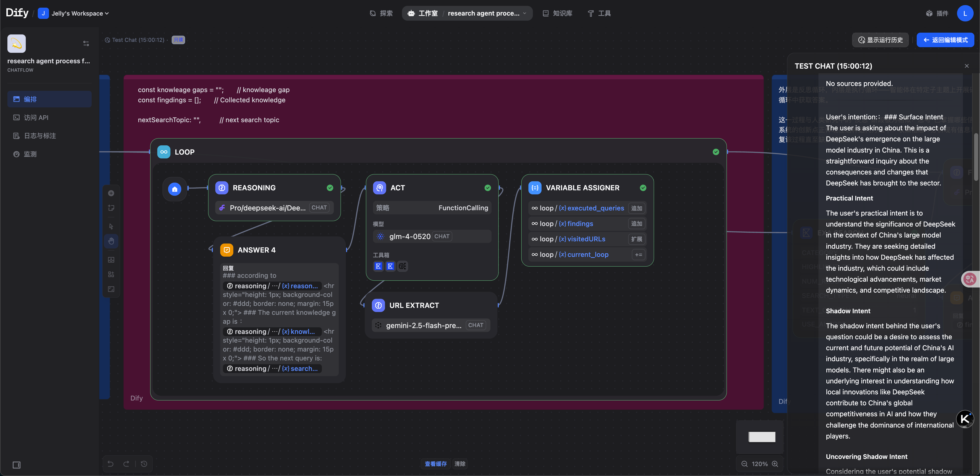Click the URL EXTRACT node icon

tap(378, 305)
